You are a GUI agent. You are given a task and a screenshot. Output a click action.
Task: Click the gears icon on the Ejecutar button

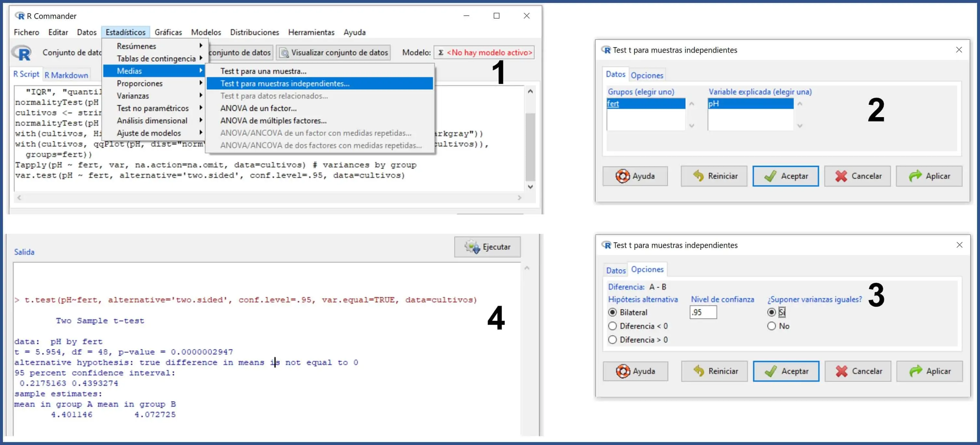[472, 247]
